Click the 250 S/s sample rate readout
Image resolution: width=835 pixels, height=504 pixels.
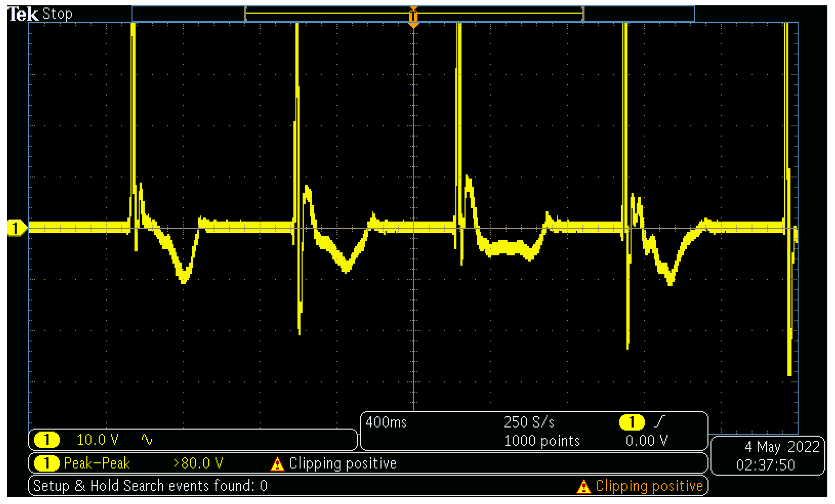pos(529,422)
